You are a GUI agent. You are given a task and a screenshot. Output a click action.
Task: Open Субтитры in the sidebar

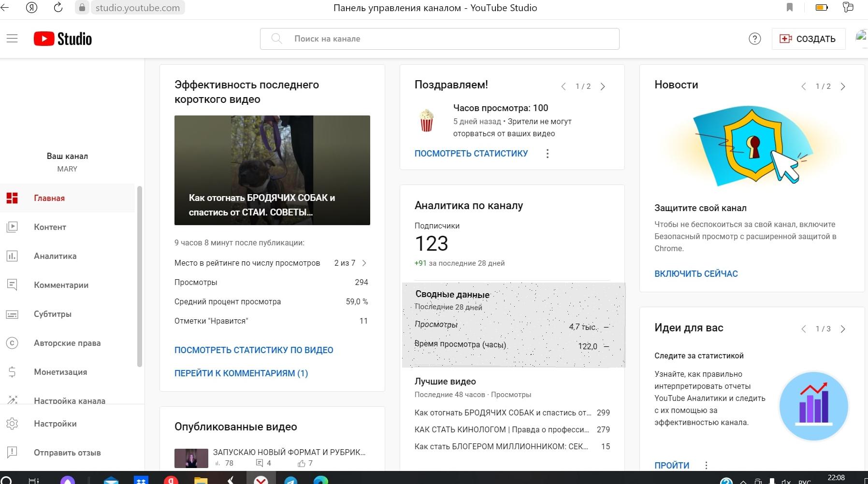tap(67, 314)
